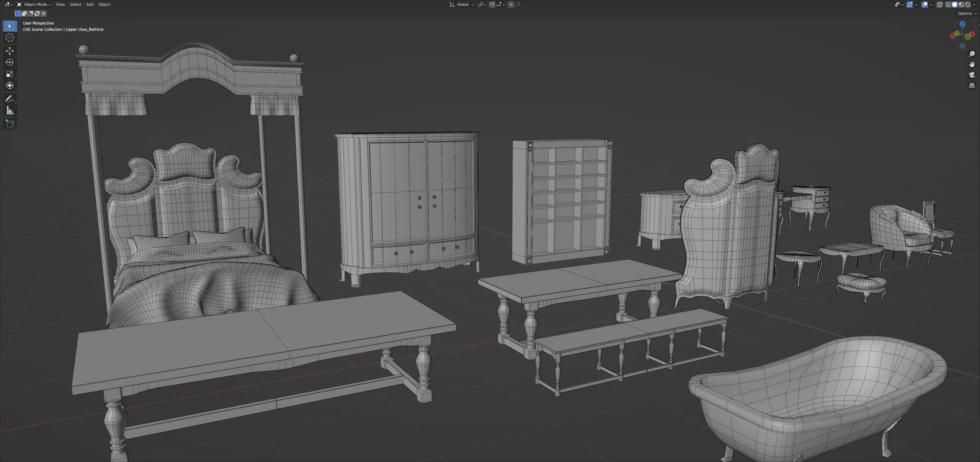Expand the Options panel
Viewport: 980px width, 462px height.
click(967, 13)
